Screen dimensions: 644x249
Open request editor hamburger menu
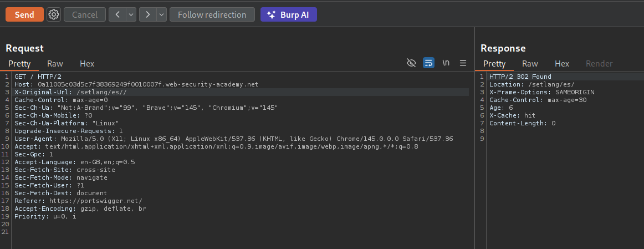(463, 63)
